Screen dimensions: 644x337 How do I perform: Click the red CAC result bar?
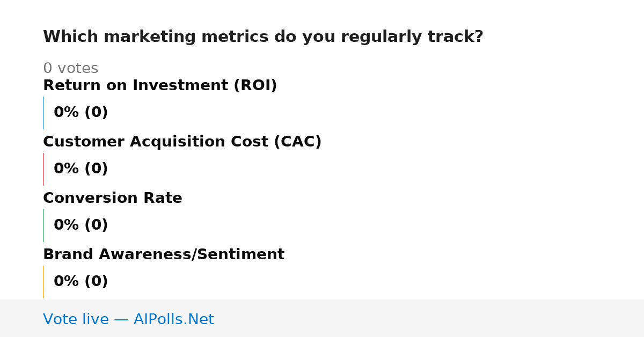tap(43, 169)
